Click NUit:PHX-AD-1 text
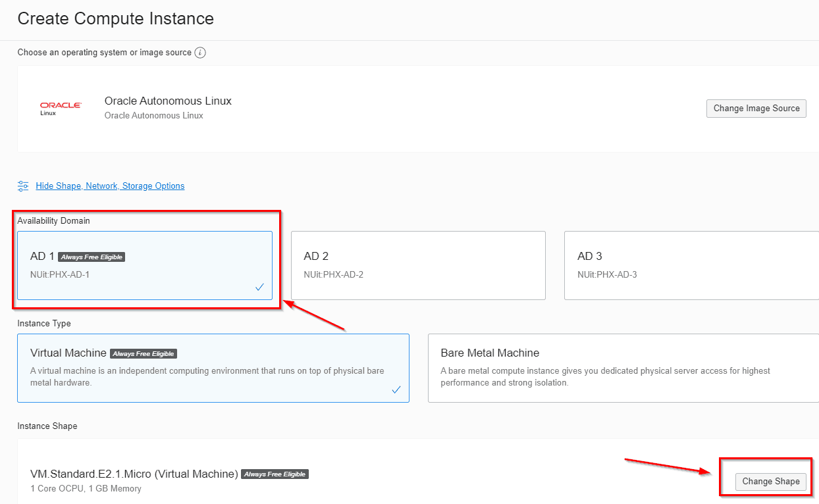 (x=60, y=274)
